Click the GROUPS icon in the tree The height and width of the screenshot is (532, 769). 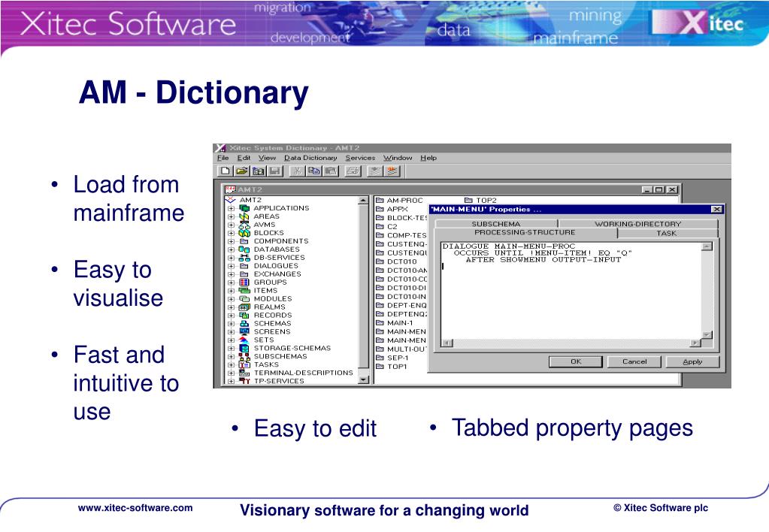point(244,283)
